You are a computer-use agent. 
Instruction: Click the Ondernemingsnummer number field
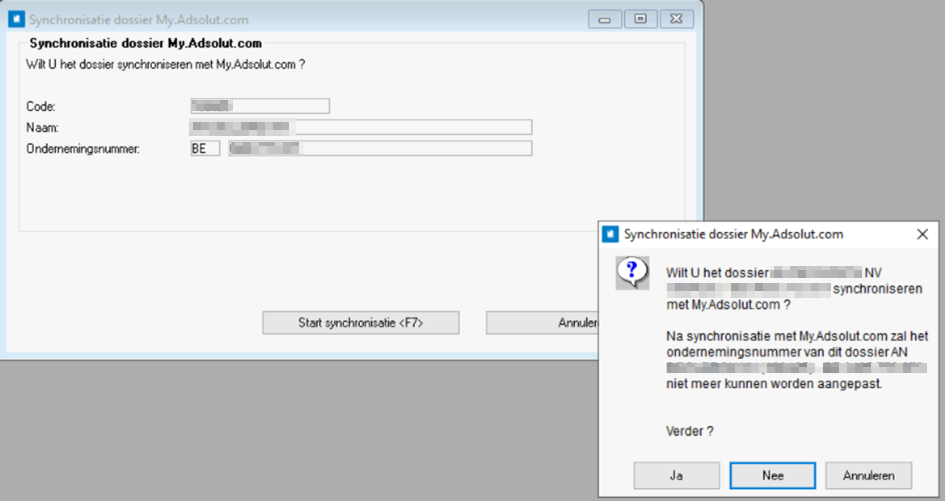(x=380, y=148)
